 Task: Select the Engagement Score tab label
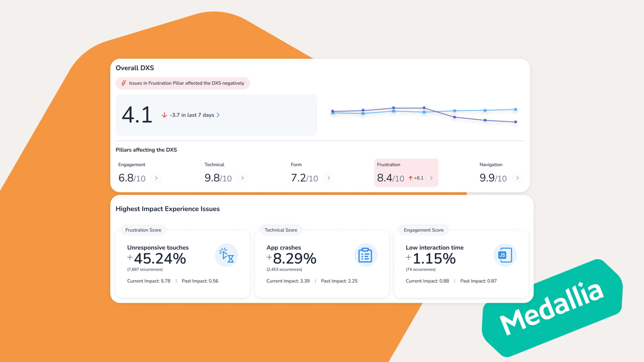tap(424, 230)
